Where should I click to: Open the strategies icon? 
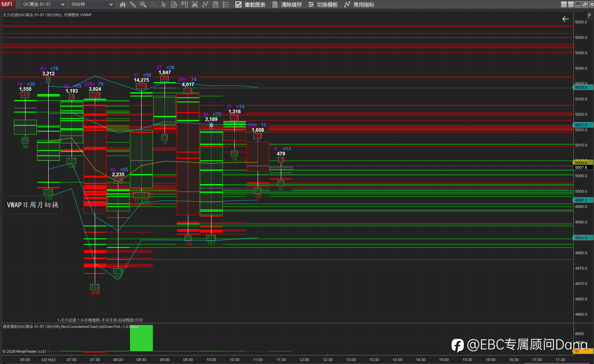(x=216, y=4)
